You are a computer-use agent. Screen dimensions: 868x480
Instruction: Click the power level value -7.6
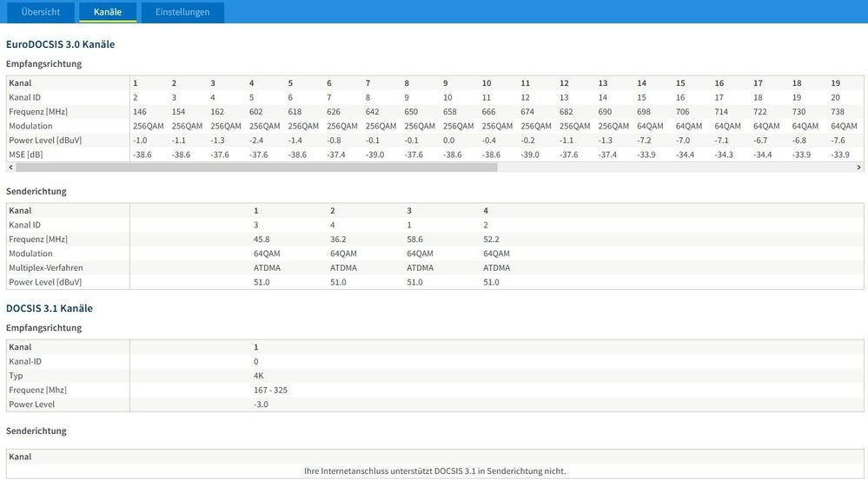point(838,141)
